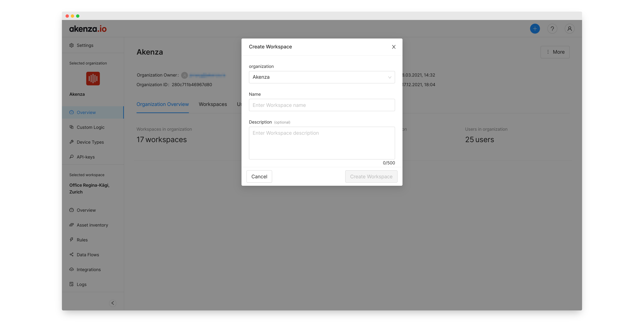This screenshot has height=322, width=644.
Task: Click organization Overview dashboard icon
Action: pos(72,112)
